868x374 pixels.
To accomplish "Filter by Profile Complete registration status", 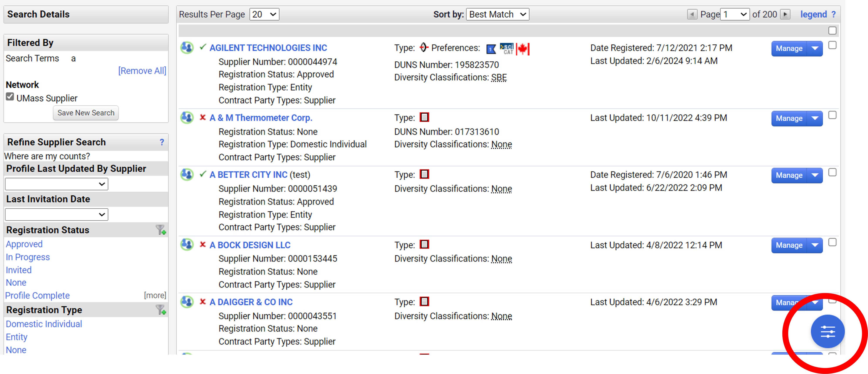I will point(37,295).
